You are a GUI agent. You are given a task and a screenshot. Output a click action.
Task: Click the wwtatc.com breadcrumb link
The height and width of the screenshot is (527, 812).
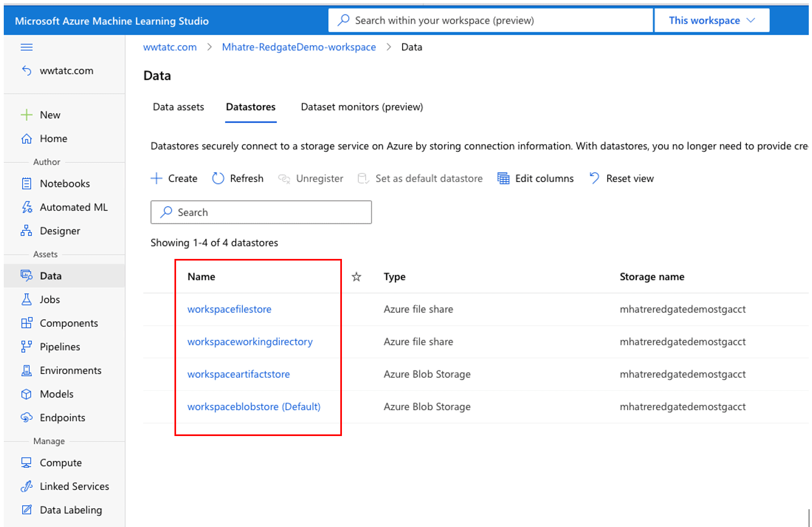170,47
